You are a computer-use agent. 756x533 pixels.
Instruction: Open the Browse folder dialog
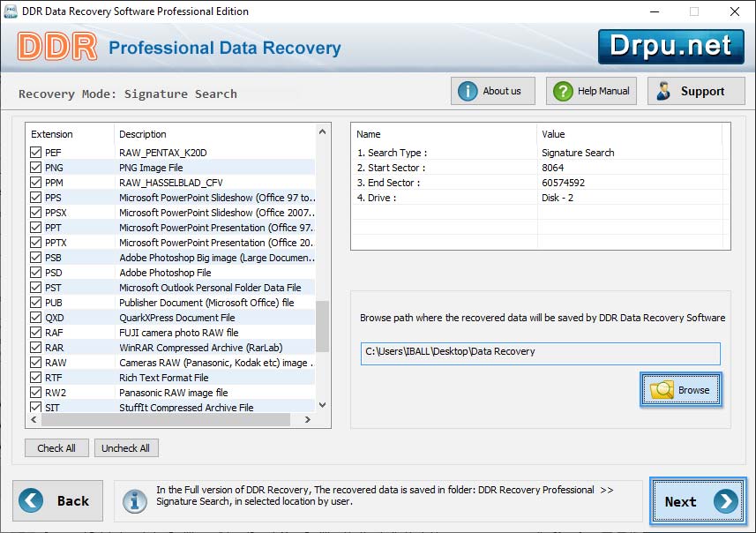click(x=681, y=390)
